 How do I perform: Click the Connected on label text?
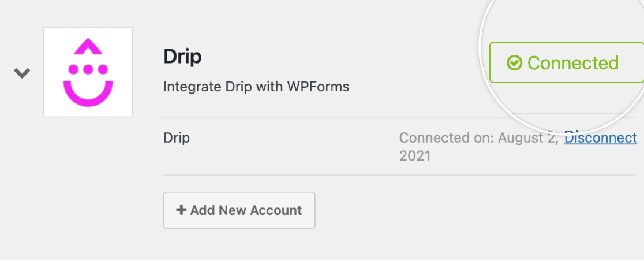[447, 138]
